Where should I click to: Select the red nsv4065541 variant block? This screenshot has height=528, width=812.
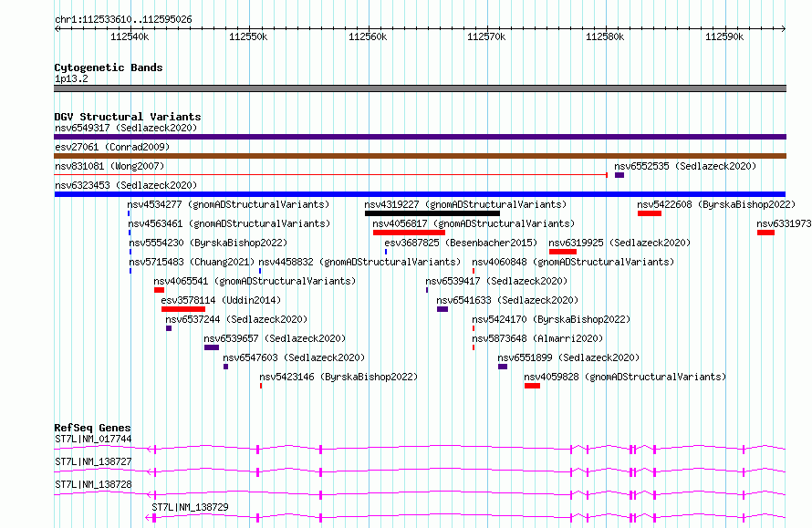[x=159, y=290]
